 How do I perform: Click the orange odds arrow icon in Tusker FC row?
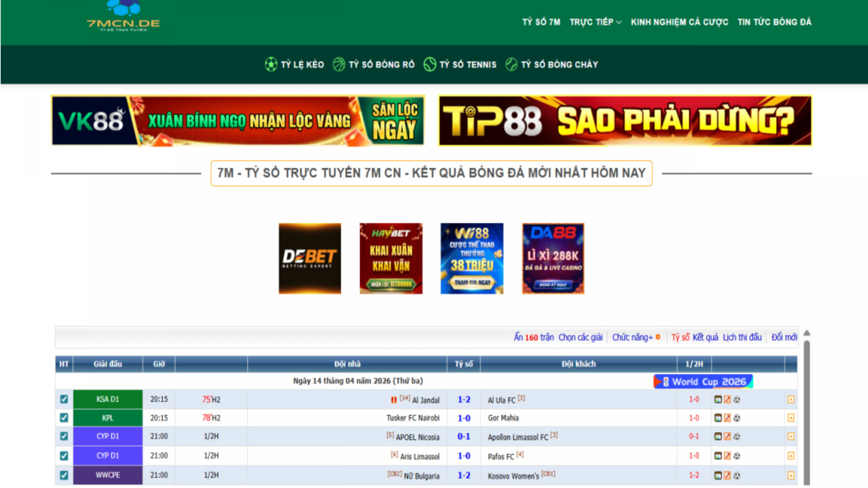727,418
